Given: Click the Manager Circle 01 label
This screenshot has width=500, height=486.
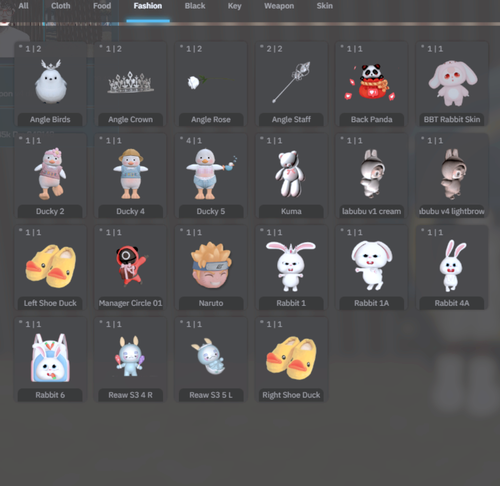Looking at the screenshot, I should point(130,303).
